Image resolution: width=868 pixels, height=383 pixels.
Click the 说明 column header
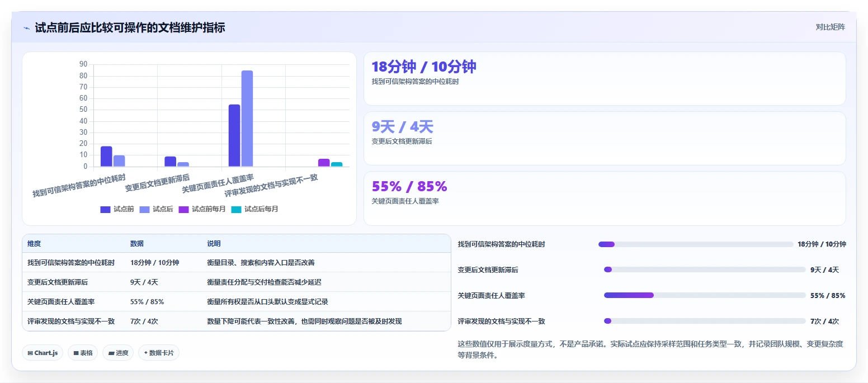point(214,244)
